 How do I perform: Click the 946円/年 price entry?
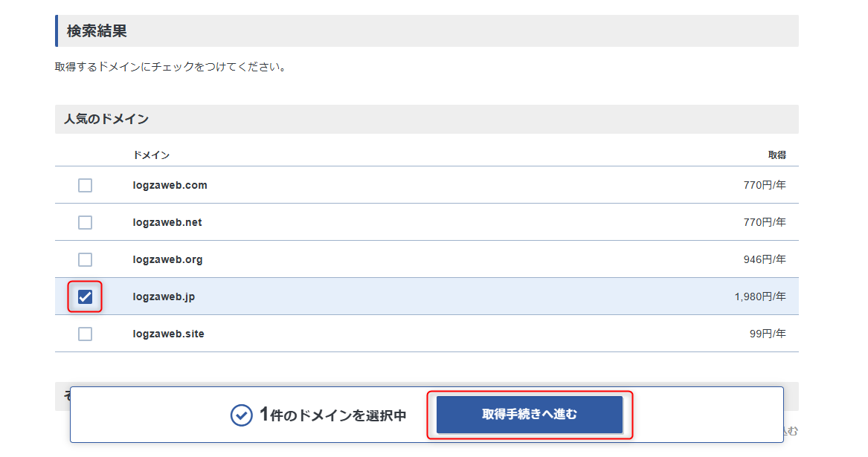pos(765,259)
